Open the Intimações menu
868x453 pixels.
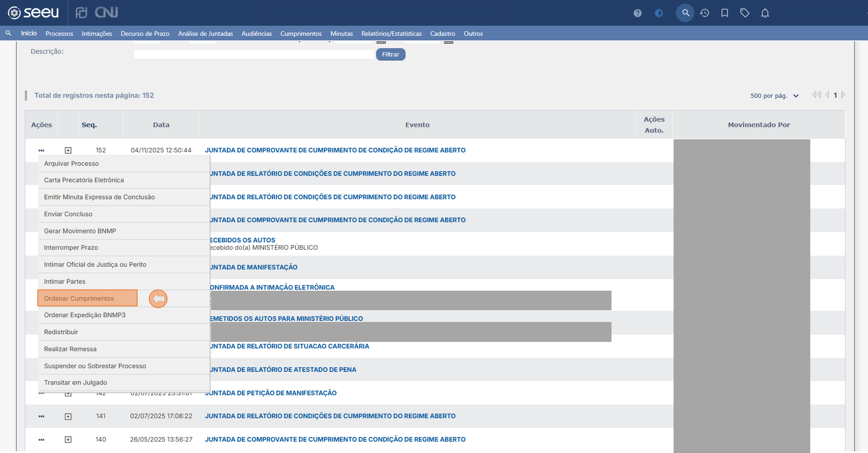(97, 33)
